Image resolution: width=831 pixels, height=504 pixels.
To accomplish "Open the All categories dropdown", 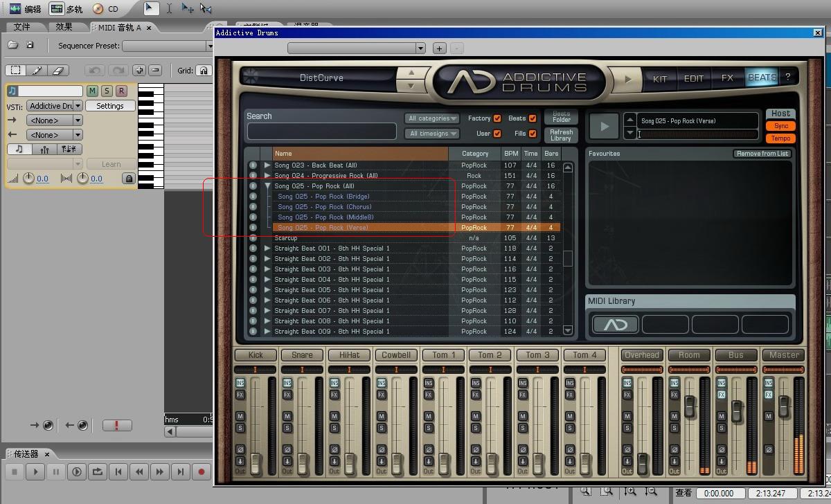I will [432, 118].
